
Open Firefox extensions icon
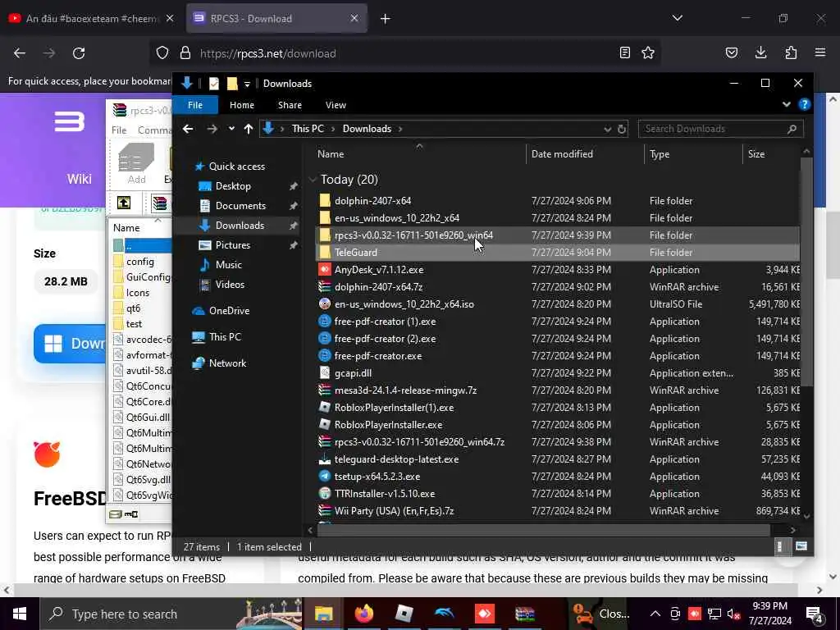click(791, 52)
